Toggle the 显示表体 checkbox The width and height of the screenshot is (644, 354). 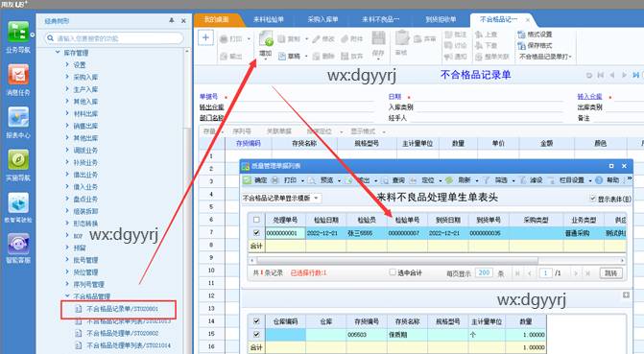593,199
